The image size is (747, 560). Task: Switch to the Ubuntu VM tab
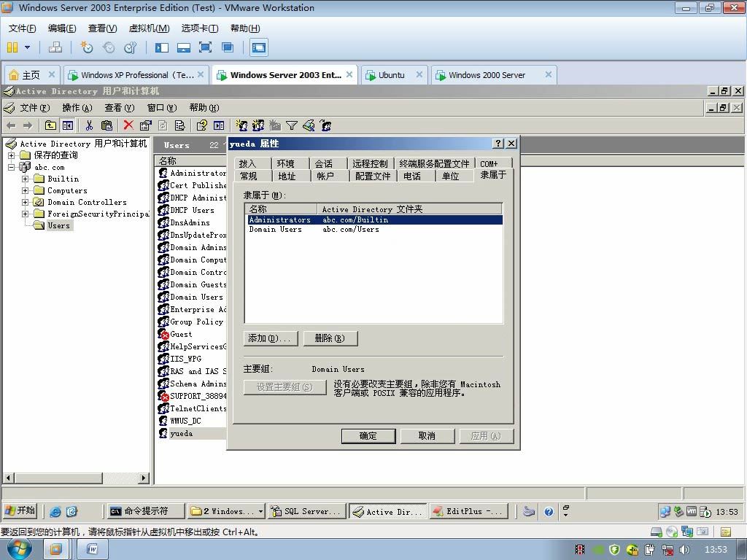coord(395,75)
